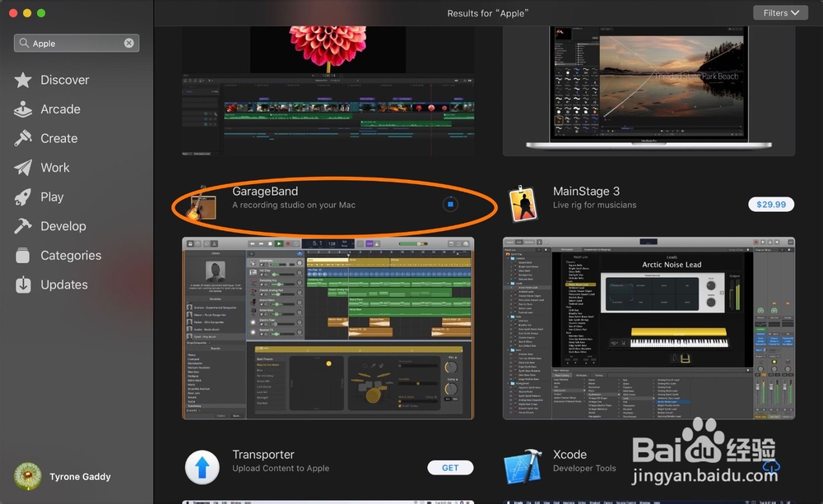Go to Arcade in the sidebar

[x=60, y=109]
